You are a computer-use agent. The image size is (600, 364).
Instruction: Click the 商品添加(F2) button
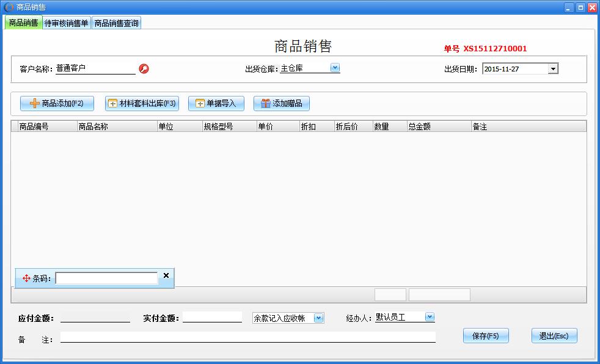57,103
